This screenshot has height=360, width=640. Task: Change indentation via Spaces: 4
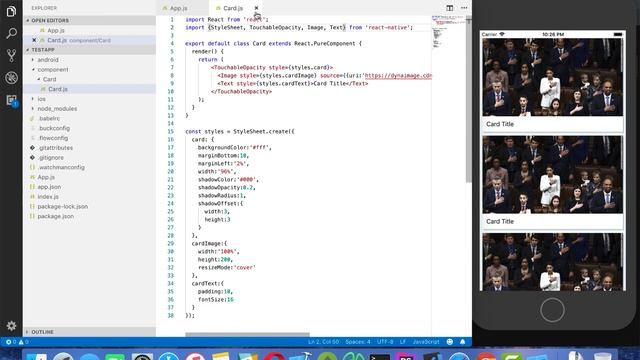[x=358, y=342]
